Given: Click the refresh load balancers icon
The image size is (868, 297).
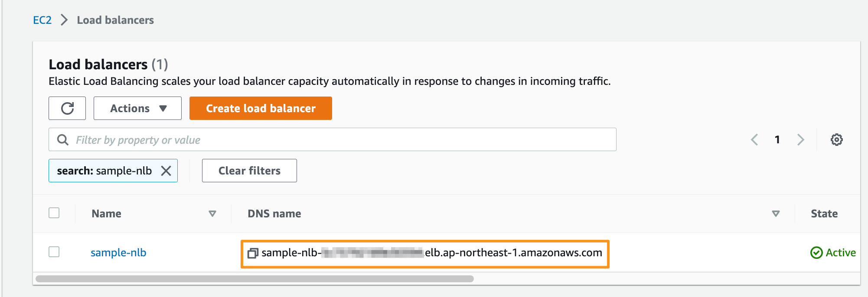Looking at the screenshot, I should [67, 108].
